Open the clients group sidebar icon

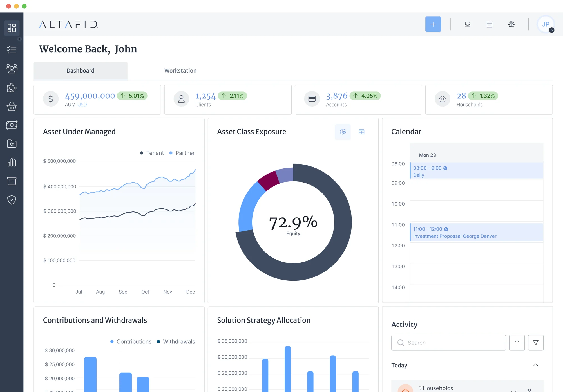(12, 69)
